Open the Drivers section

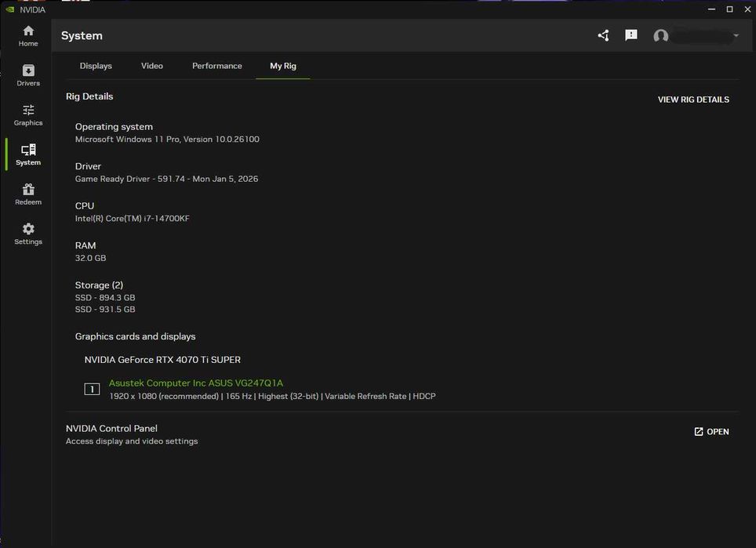pyautogui.click(x=28, y=76)
